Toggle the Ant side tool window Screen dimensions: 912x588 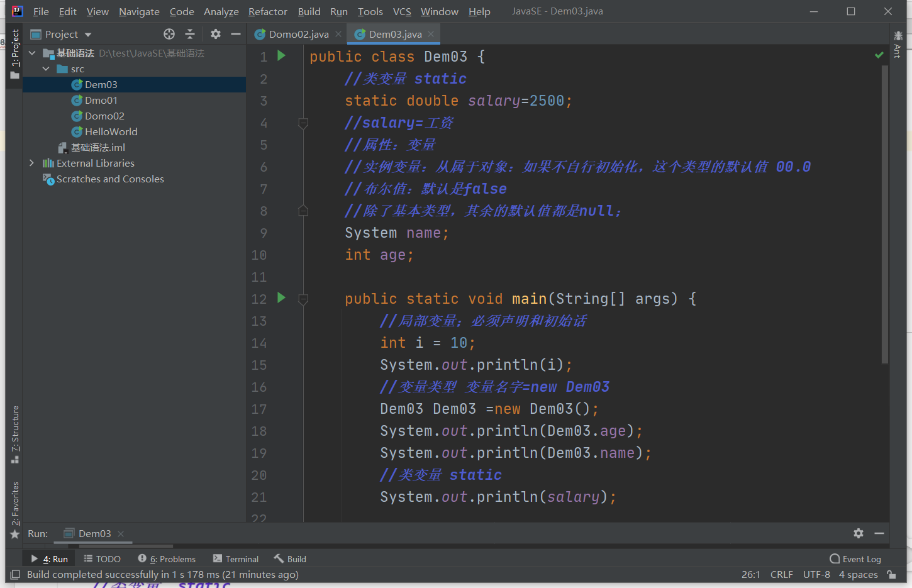pos(898,44)
